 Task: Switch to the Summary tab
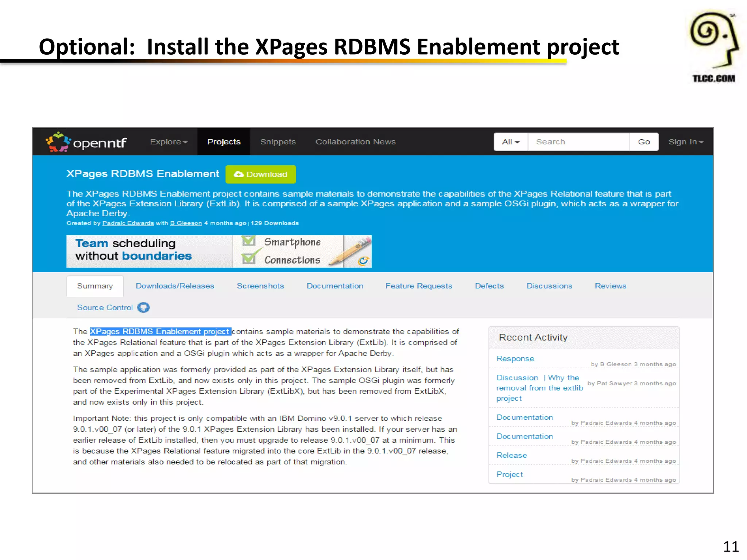[95, 286]
